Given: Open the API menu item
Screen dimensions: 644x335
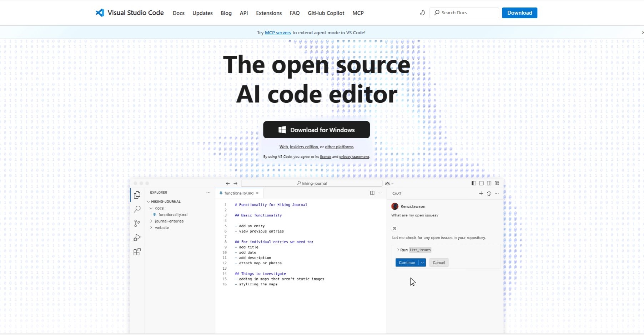Looking at the screenshot, I should pyautogui.click(x=244, y=13).
